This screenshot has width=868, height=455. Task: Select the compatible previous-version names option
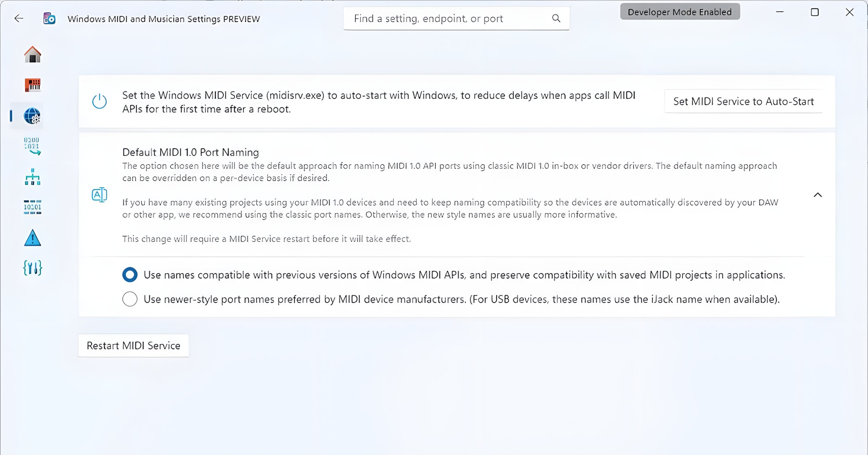(130, 275)
